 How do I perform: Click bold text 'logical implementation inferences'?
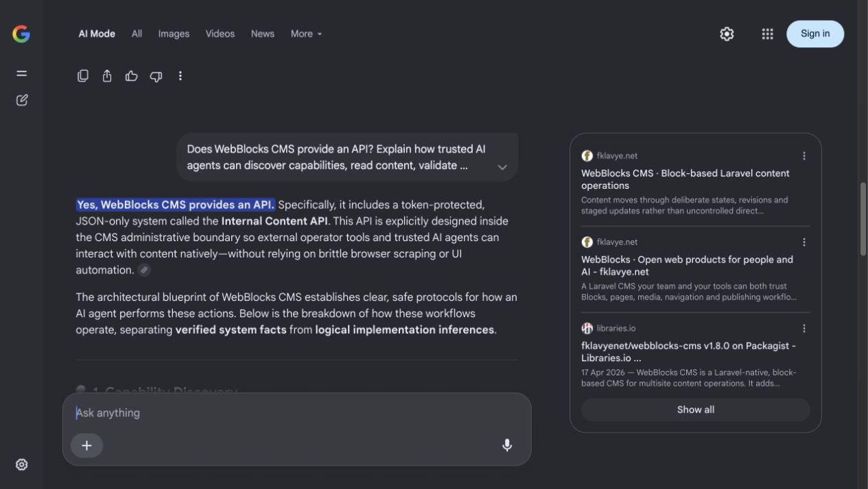[404, 330]
